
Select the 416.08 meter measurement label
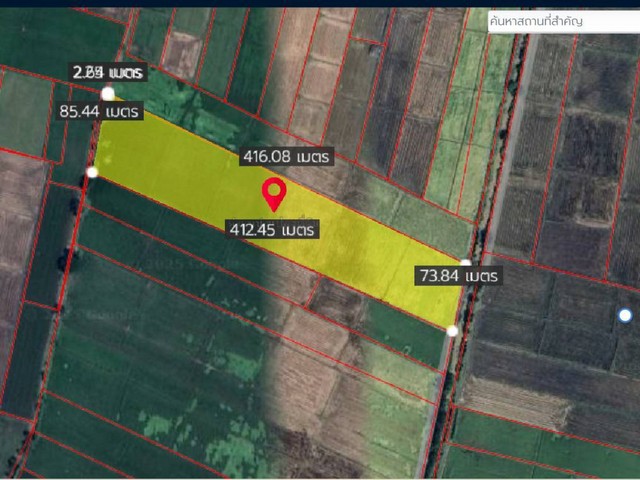click(285, 157)
